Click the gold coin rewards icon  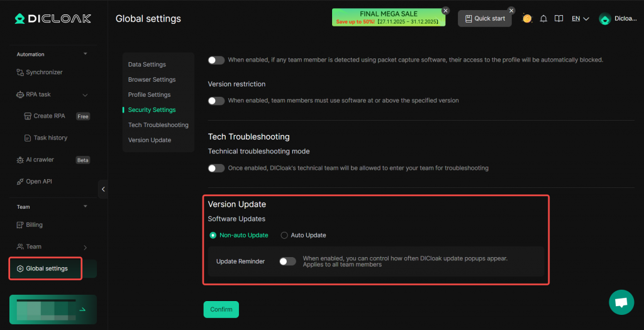point(527,19)
